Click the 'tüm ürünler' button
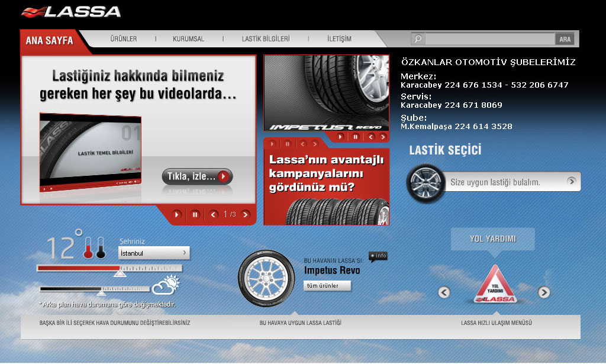The image size is (606, 364). [x=327, y=285]
